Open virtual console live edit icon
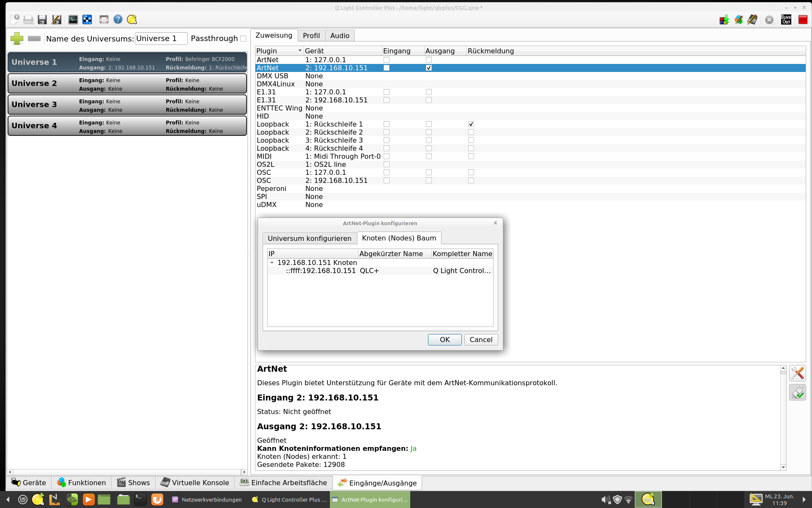Image resolution: width=812 pixels, height=508 pixels. coord(752,19)
